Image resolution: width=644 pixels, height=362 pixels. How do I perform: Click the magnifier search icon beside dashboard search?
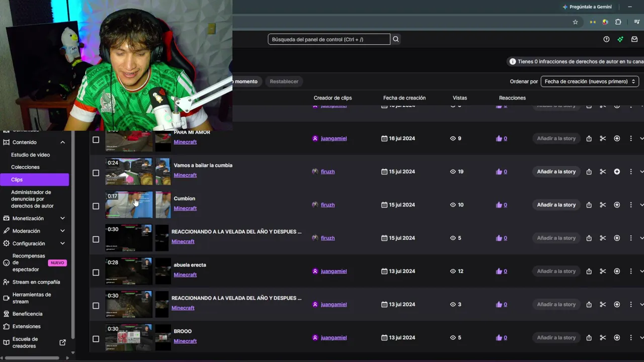[x=396, y=39]
